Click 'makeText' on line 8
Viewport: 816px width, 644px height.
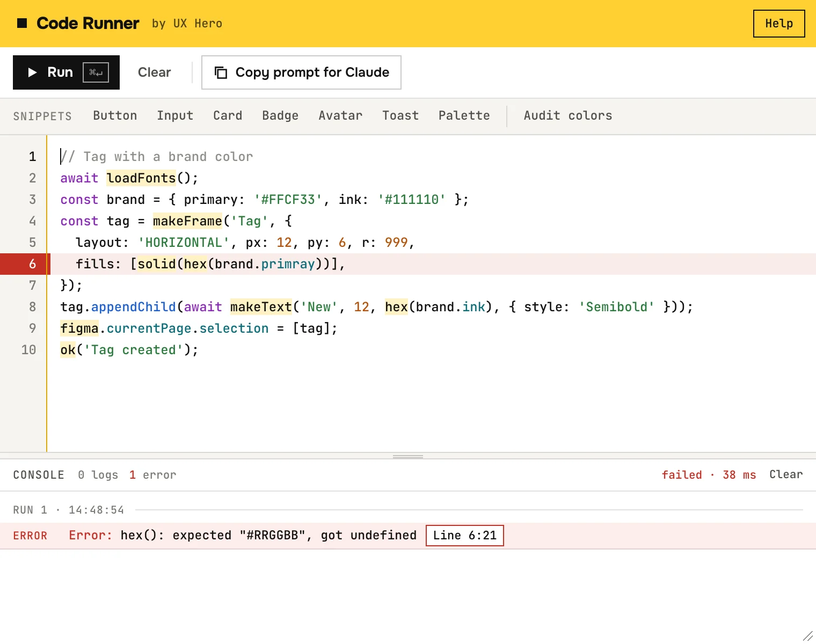pyautogui.click(x=261, y=307)
